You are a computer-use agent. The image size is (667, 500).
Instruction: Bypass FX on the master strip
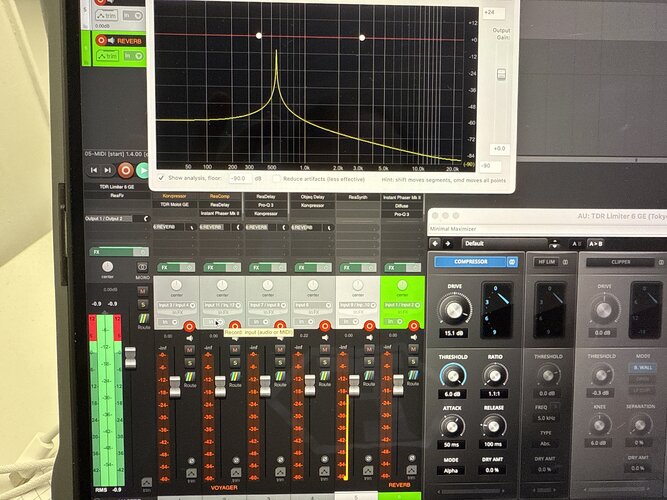click(x=141, y=252)
